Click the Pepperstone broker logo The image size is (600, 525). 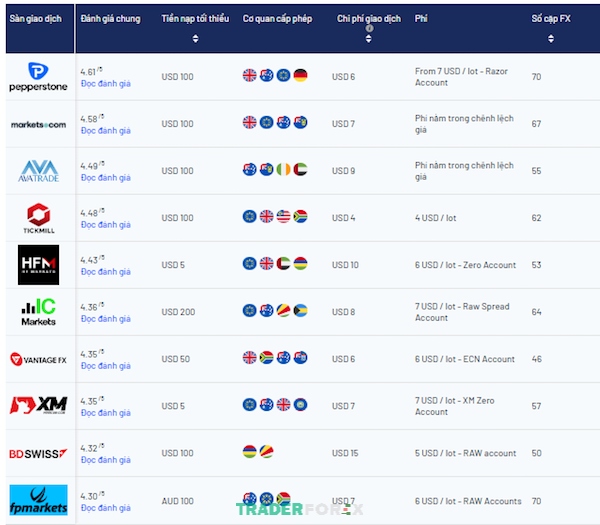click(x=38, y=77)
